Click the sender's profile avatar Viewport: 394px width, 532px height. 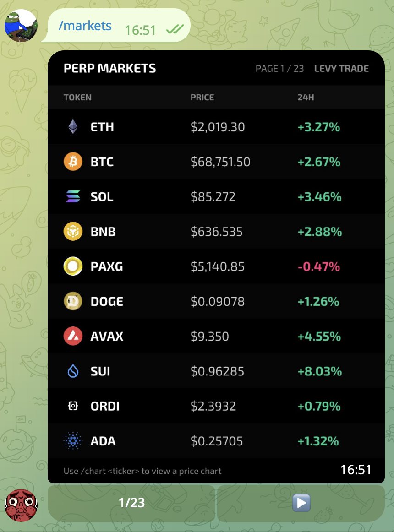[x=21, y=26]
